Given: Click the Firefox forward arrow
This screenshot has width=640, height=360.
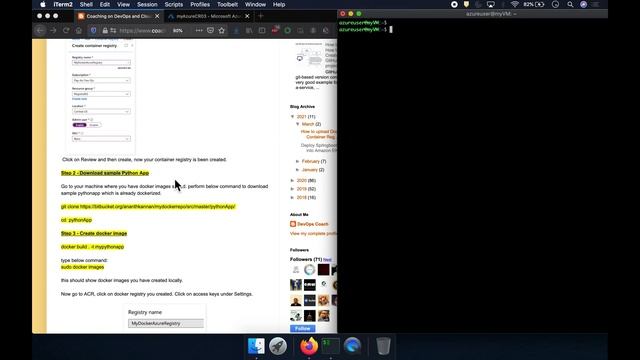Looking at the screenshot, I should 53,31.
